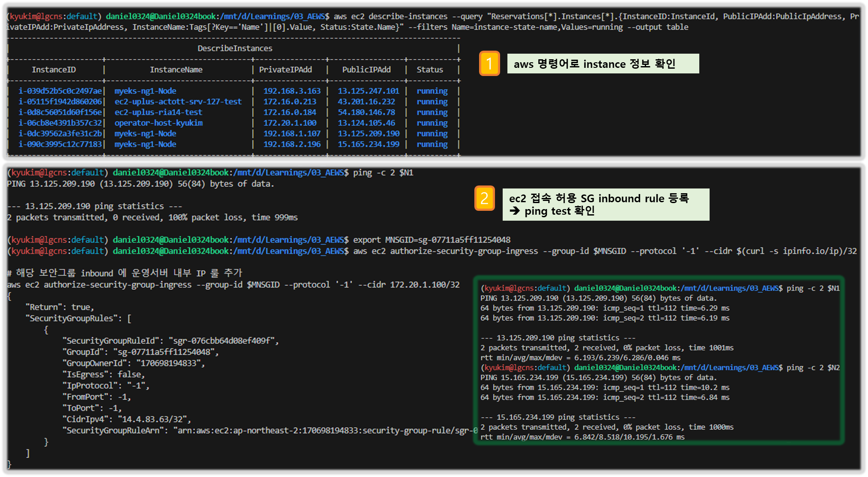Click the 100% packet loss statistics line
Screen dimensions: 868x477
(x=152, y=218)
